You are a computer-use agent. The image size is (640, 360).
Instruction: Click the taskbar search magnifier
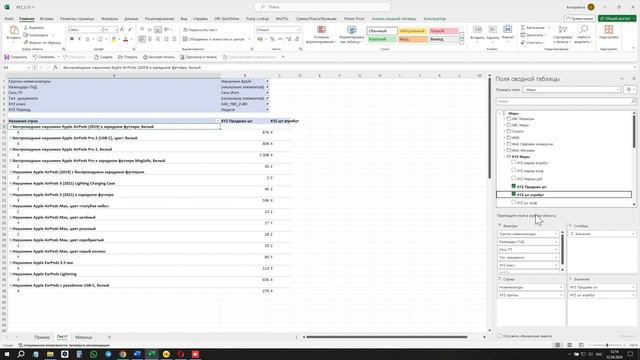21,354
